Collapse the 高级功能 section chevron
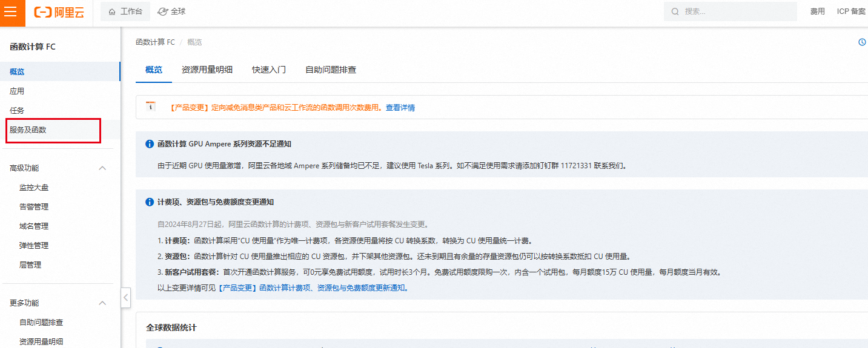 (x=102, y=168)
